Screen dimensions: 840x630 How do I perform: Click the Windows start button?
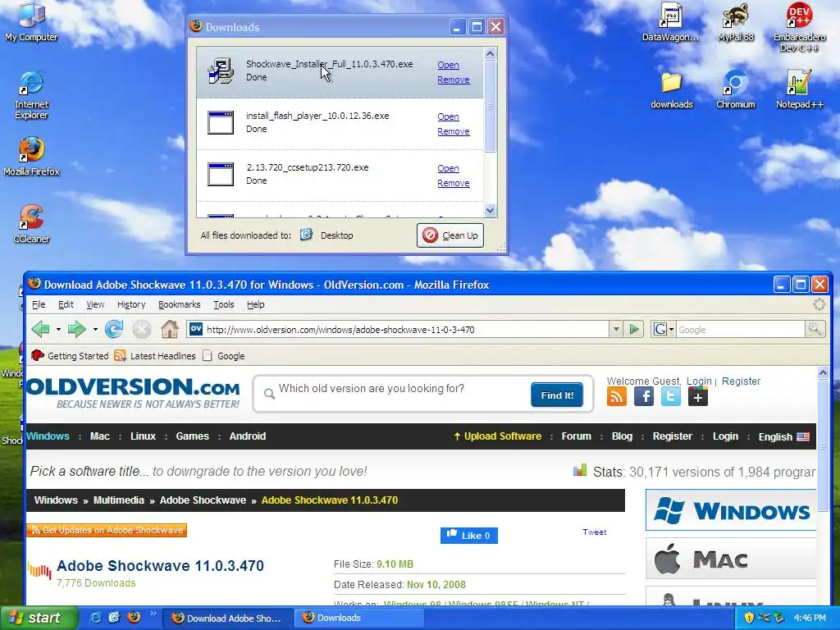[x=39, y=618]
